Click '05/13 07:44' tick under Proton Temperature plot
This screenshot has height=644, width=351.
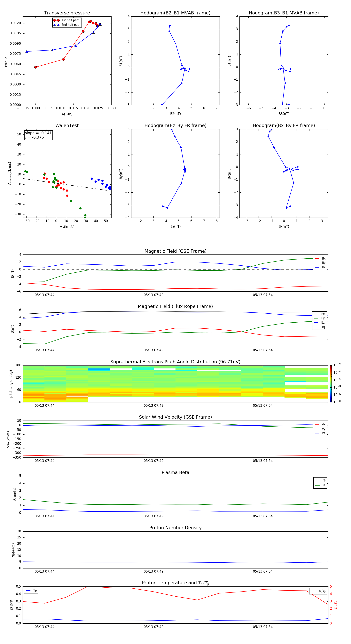(44, 627)
